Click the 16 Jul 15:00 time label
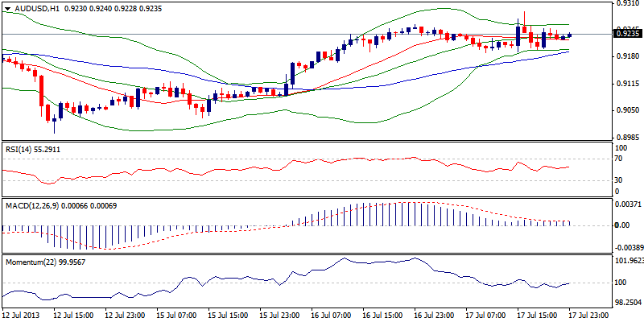644x322 pixels. (x=382, y=316)
